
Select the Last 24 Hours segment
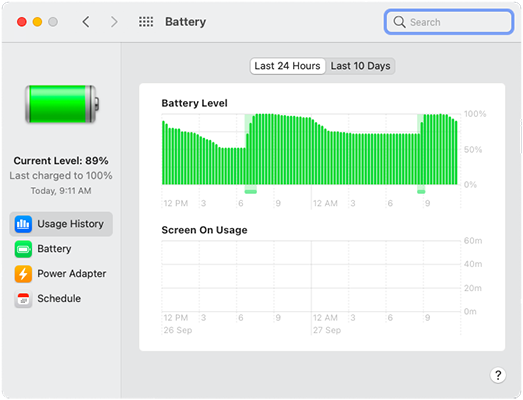288,66
